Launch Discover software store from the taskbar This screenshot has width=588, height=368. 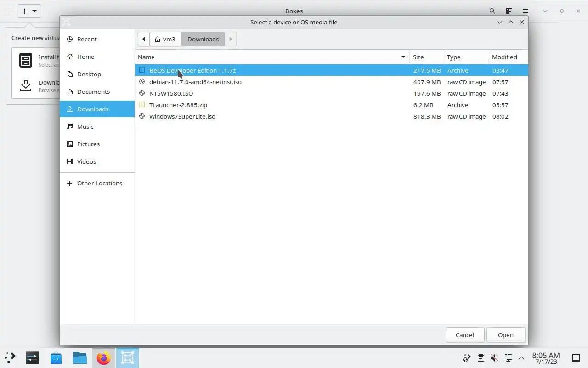(56, 358)
